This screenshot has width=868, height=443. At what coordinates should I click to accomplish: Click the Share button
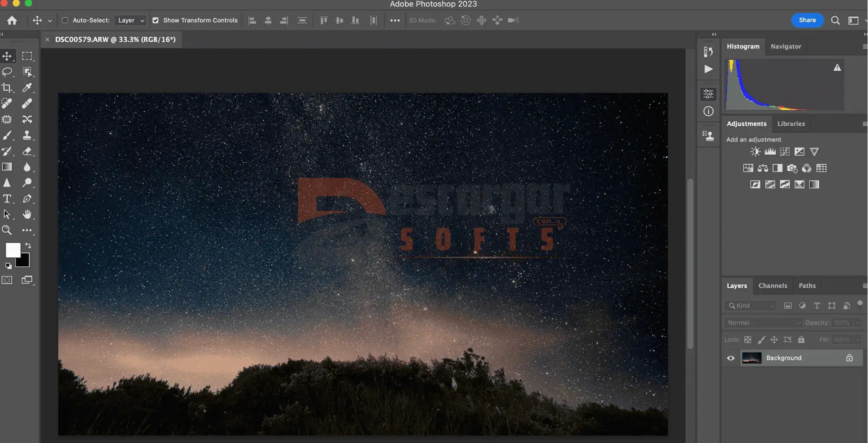coord(807,20)
